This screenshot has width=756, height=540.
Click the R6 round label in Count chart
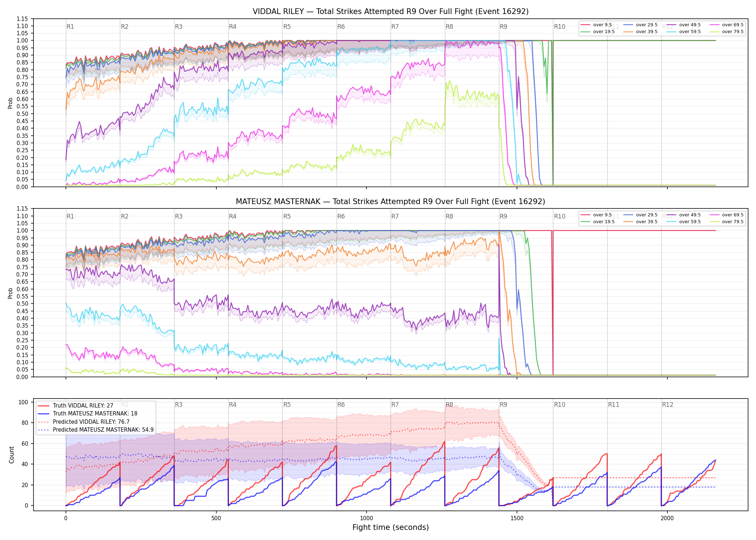(x=341, y=405)
